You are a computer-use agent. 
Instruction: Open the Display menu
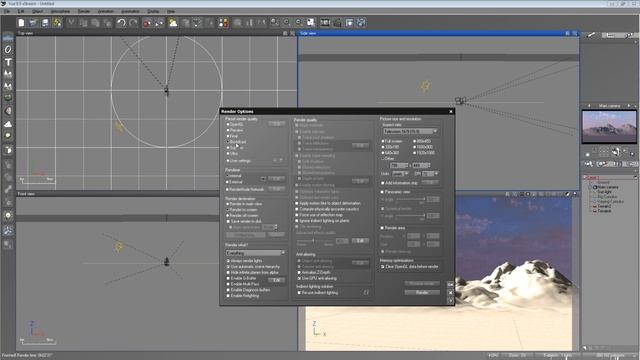[153, 11]
